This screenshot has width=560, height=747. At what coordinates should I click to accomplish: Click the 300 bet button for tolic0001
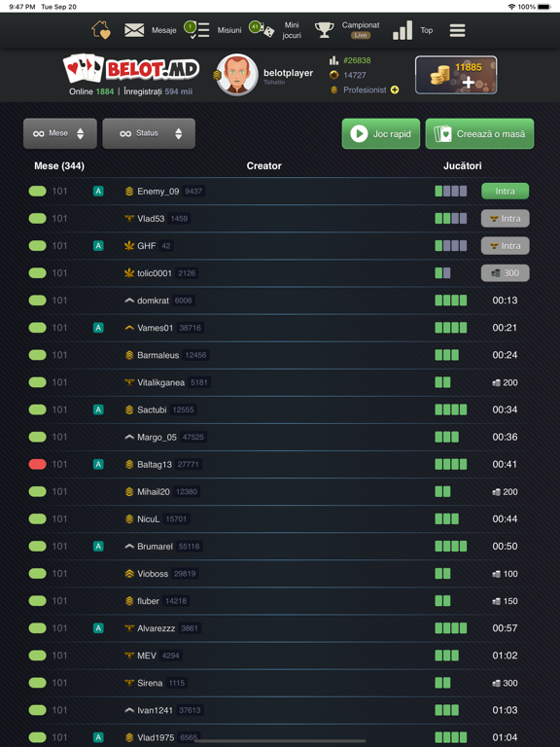pyautogui.click(x=505, y=273)
